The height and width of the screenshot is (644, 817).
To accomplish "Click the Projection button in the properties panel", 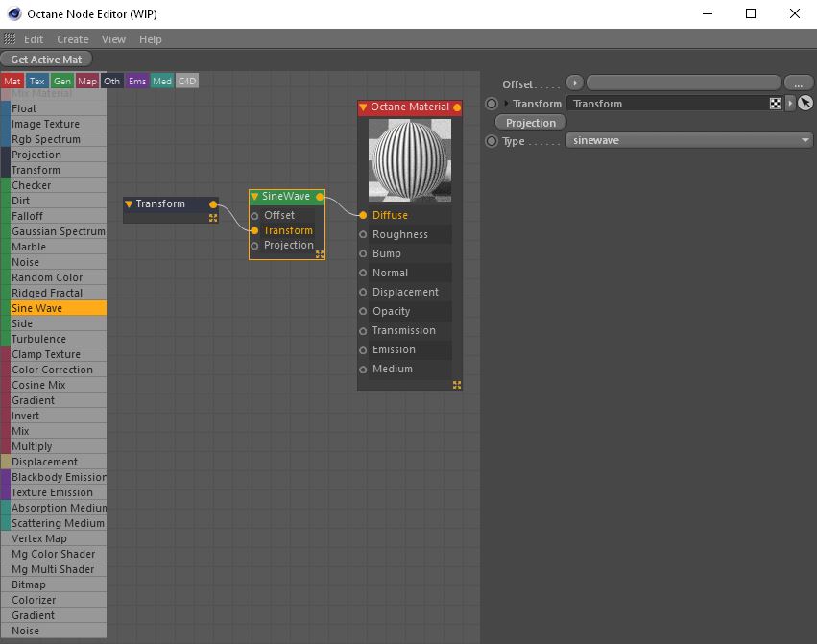I will click(x=529, y=122).
